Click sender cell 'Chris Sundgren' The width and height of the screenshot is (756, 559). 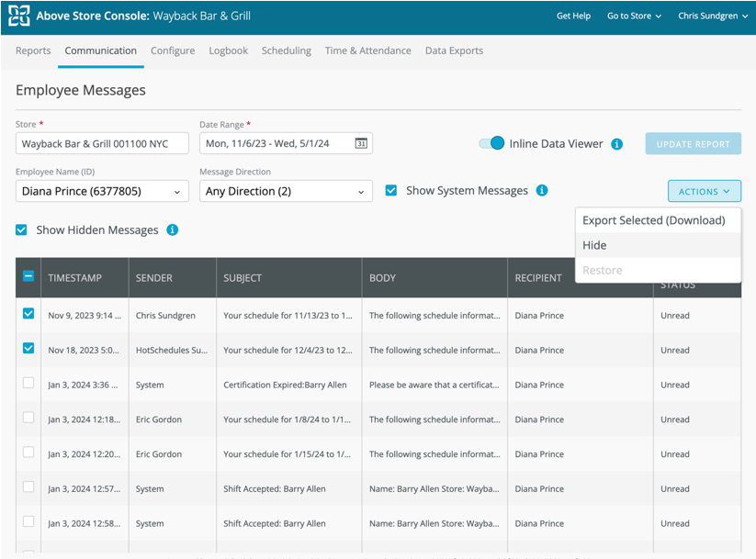[x=165, y=316]
